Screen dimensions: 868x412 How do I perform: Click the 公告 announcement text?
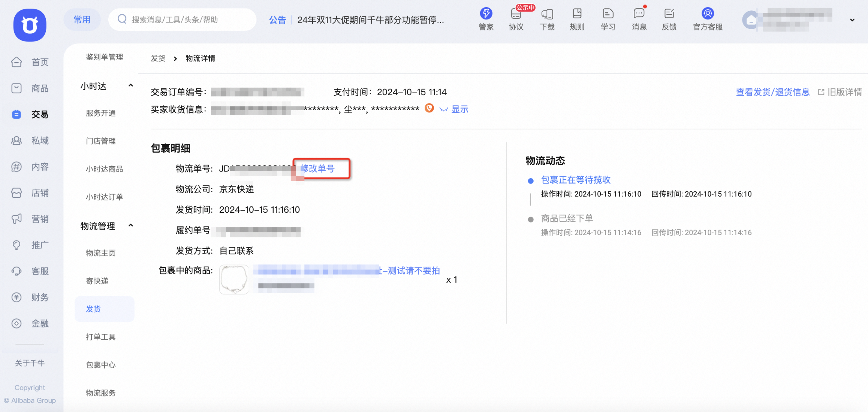[278, 20]
